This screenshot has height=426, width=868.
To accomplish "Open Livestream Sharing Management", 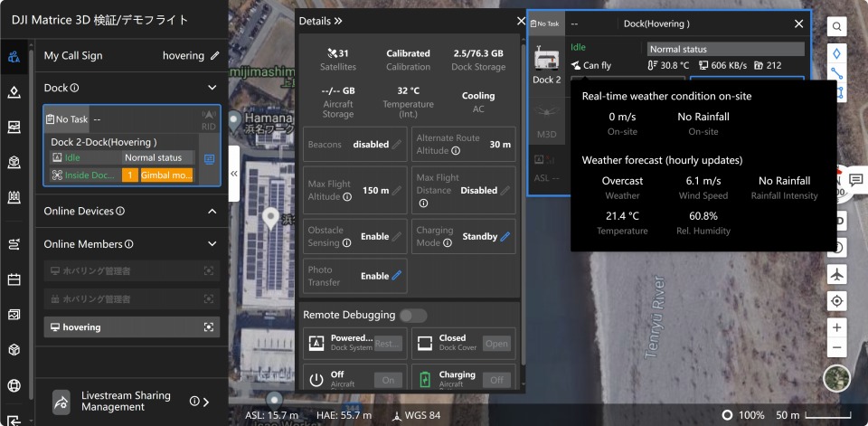I will coord(131,402).
